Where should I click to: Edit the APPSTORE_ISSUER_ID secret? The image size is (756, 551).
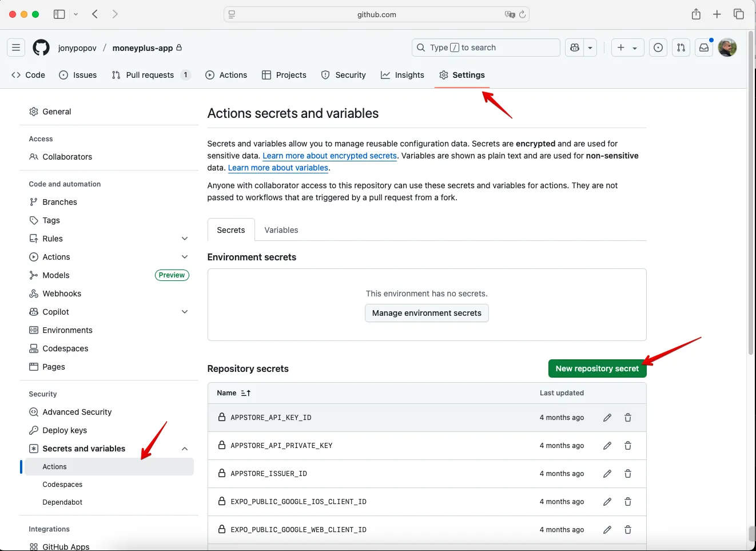(x=607, y=474)
